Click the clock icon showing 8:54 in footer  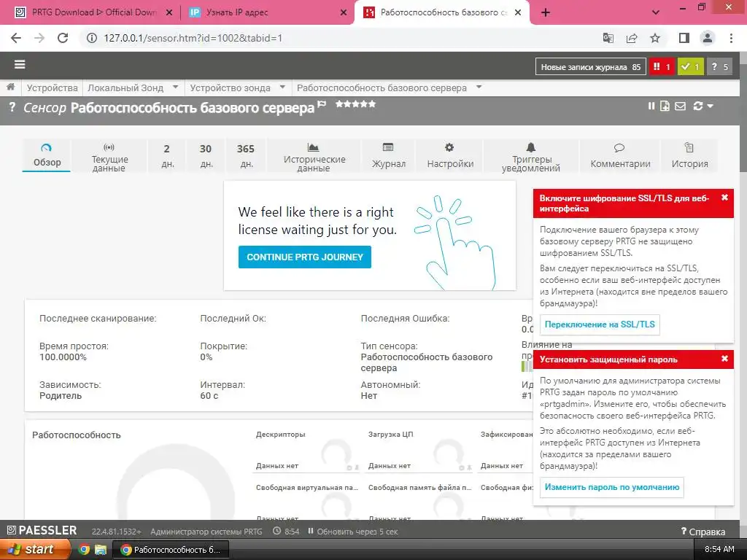[276, 531]
